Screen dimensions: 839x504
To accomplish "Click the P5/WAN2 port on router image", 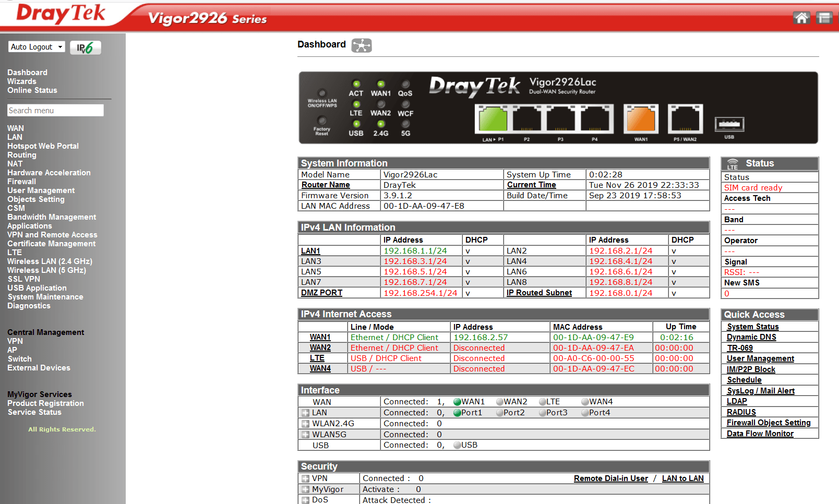I will coord(685,119).
